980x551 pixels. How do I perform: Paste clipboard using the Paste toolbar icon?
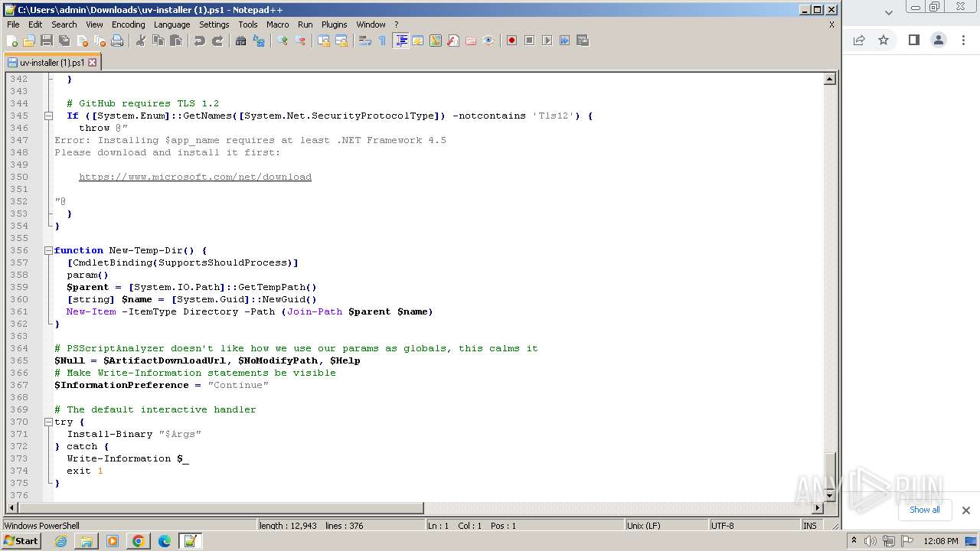pyautogui.click(x=176, y=41)
